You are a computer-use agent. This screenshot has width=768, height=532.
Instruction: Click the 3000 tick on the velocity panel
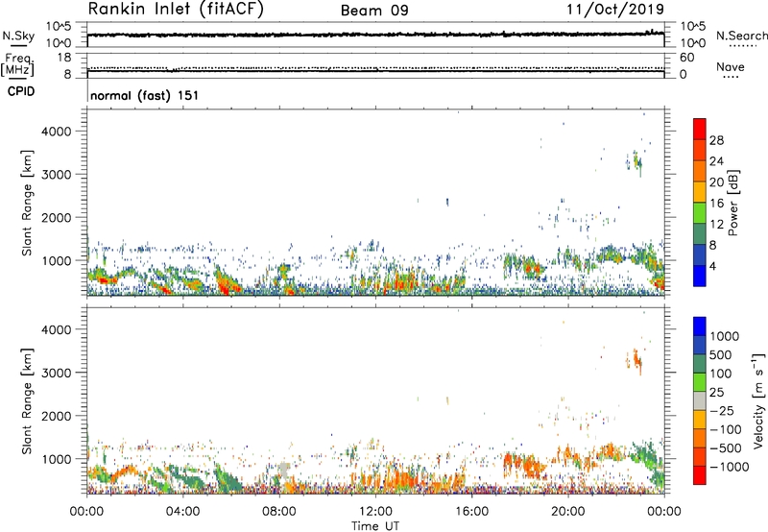tap(57, 373)
